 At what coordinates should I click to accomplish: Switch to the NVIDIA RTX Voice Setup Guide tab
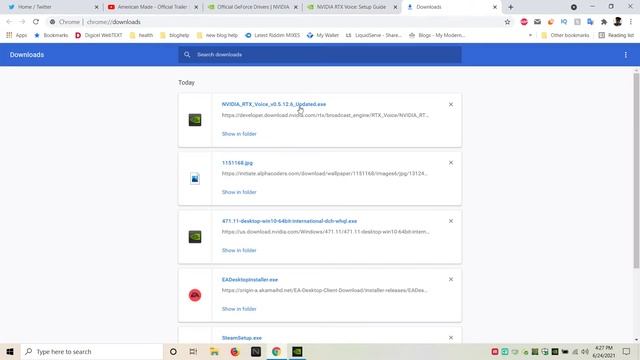[351, 7]
